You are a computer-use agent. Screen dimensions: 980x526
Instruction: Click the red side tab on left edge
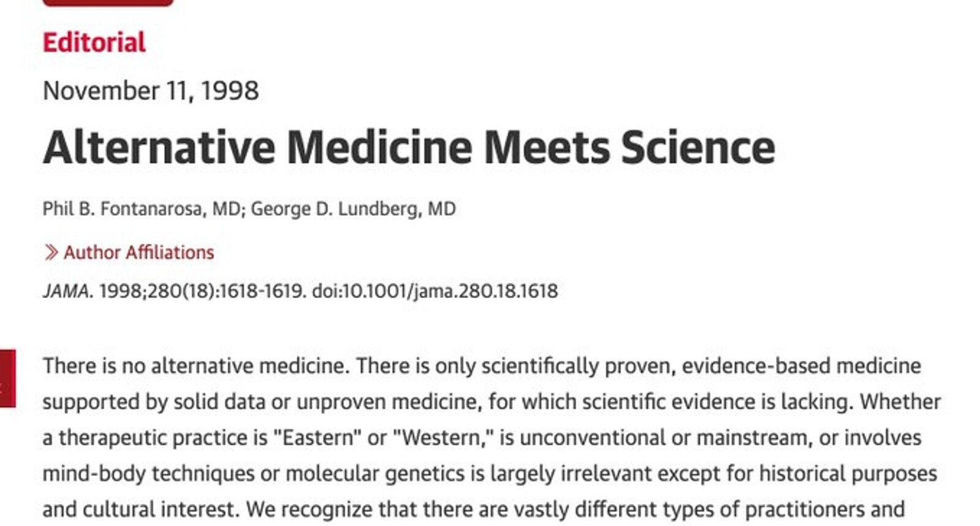tap(7, 378)
